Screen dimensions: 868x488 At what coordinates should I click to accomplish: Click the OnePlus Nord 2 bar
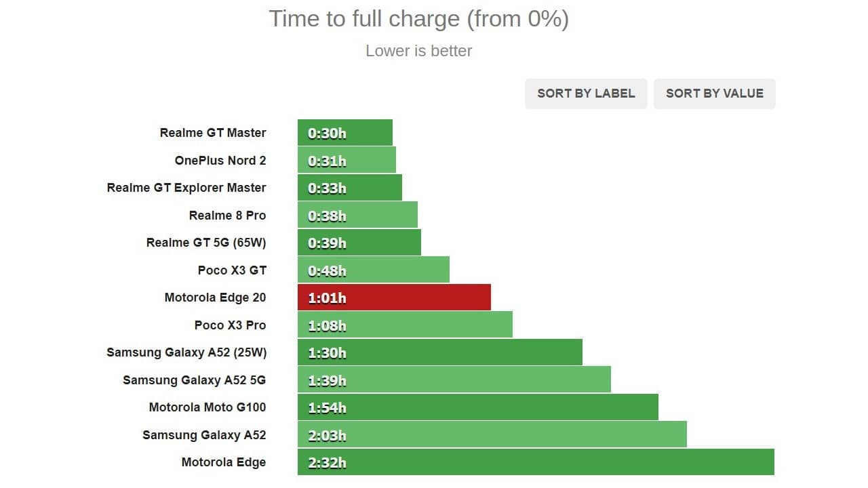pos(347,161)
